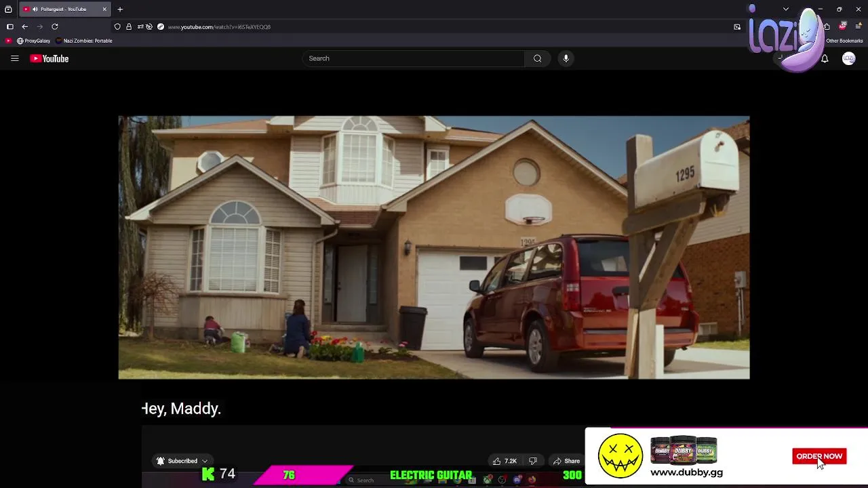868x488 pixels.
Task: Click the Poltergeist video player
Action: [434, 247]
